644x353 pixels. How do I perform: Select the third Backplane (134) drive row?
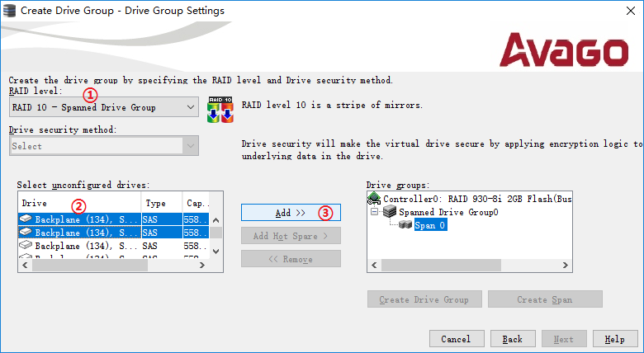[x=80, y=246]
